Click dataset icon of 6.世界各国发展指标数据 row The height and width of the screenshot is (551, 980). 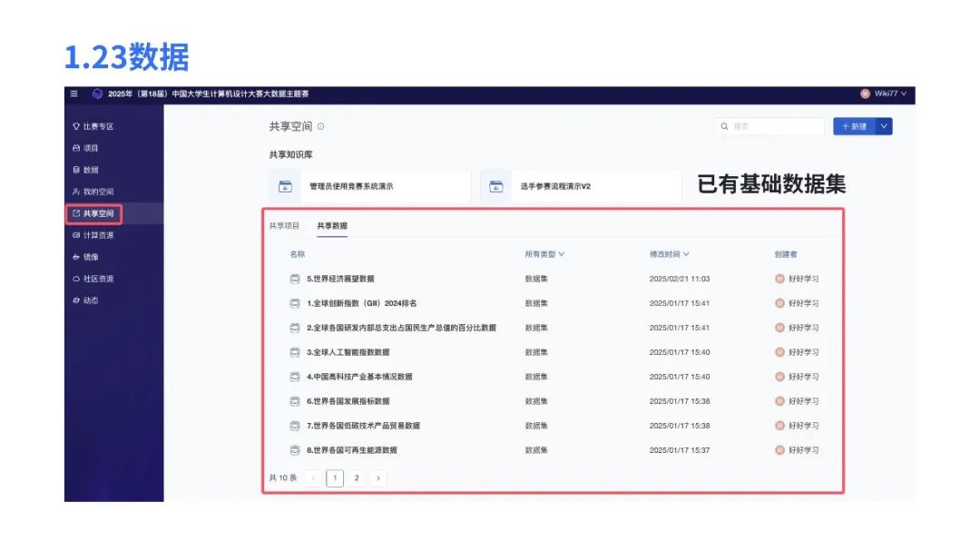click(295, 401)
